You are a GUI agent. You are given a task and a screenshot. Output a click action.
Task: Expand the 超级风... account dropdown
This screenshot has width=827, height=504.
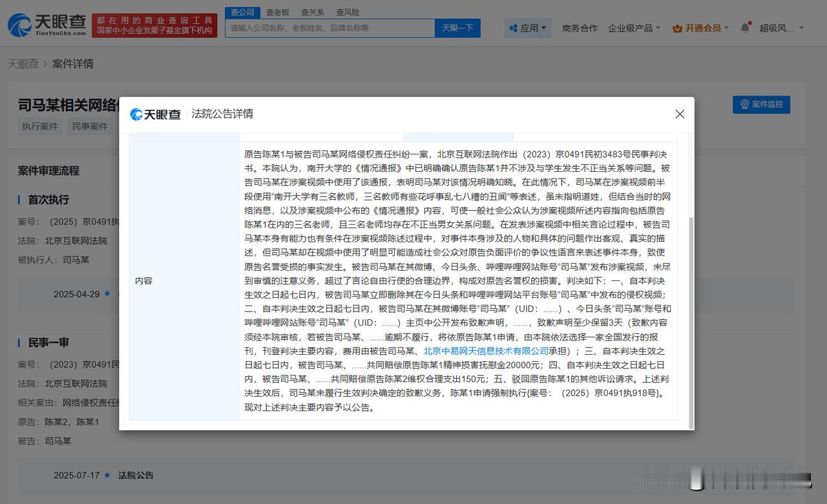781,28
